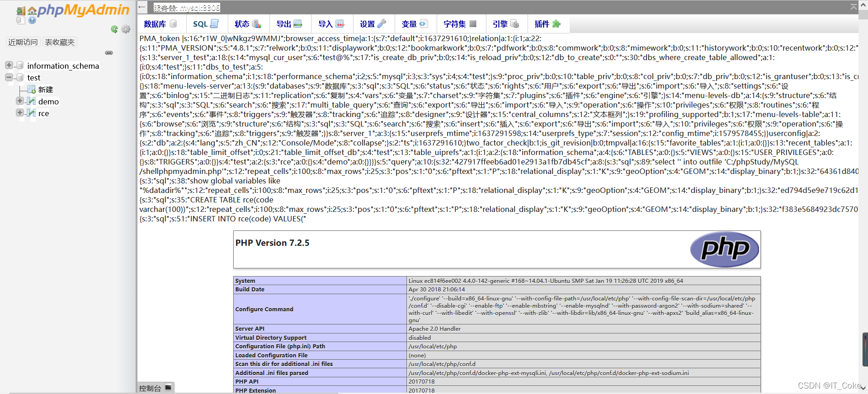Switch to the 导入 tab
Viewport: 868px width, 394px height.
click(x=331, y=24)
